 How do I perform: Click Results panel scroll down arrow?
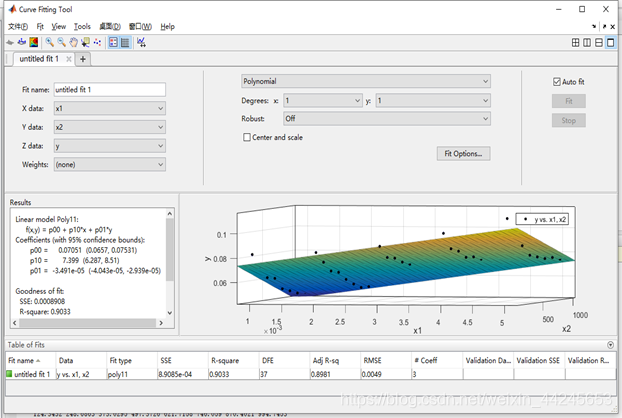pos(170,313)
